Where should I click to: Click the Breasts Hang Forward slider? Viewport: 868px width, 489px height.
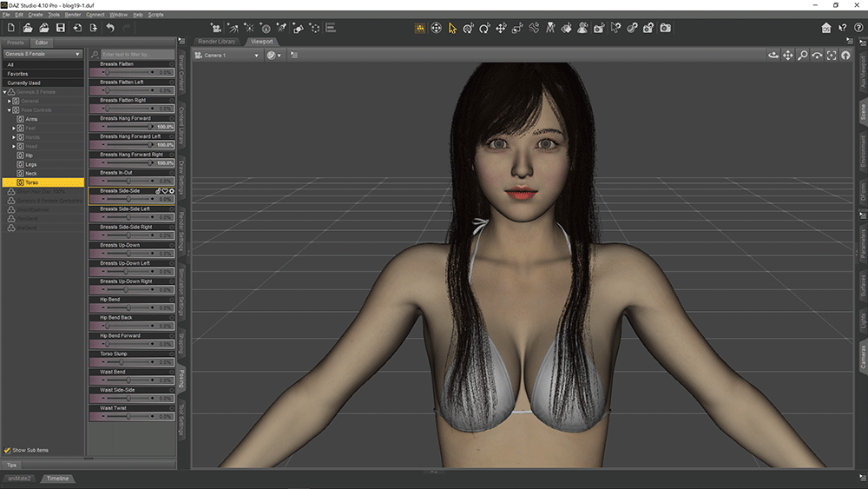pyautogui.click(x=132, y=127)
